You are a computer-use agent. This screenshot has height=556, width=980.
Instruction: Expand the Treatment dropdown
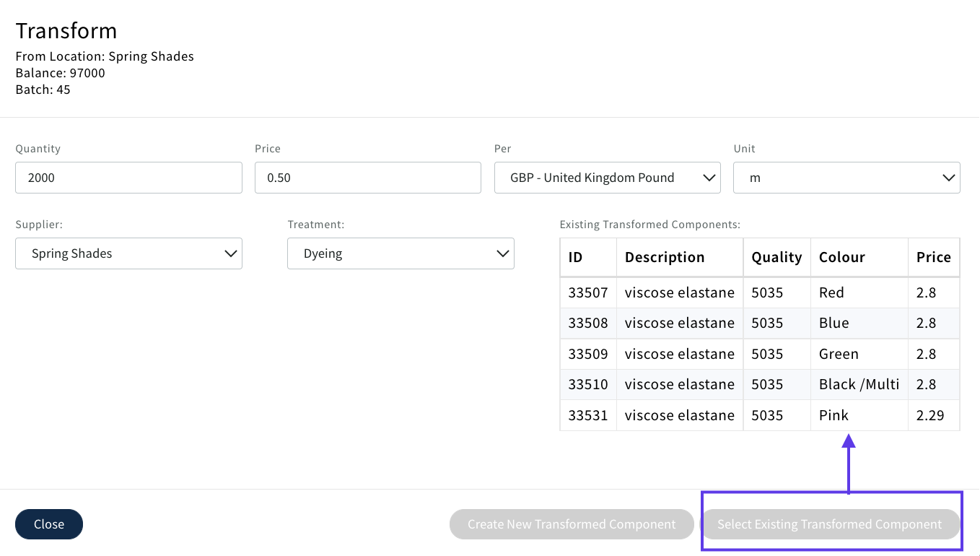coord(401,253)
